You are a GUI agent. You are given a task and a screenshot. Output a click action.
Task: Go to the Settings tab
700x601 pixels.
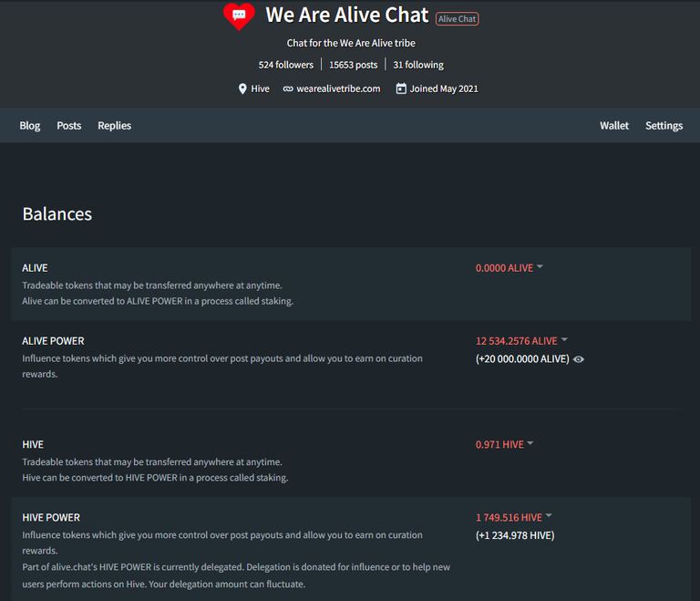[x=664, y=126]
